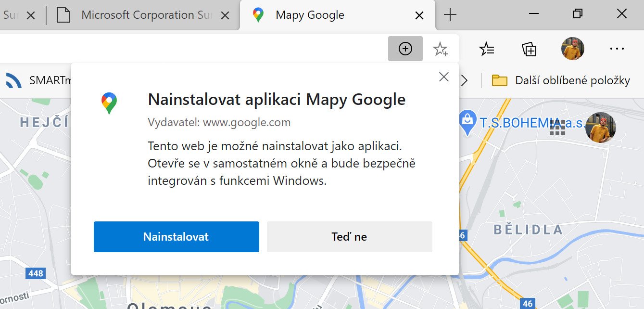The width and height of the screenshot is (644, 309).
Task: Open Google account avatar on map
Action: 601,128
